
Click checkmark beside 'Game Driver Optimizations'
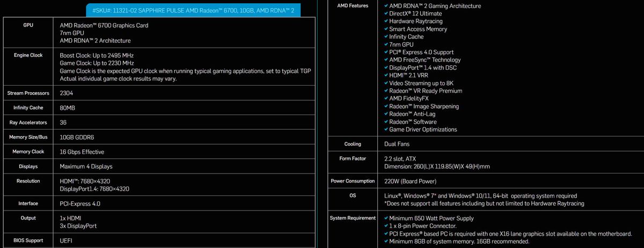coord(386,129)
